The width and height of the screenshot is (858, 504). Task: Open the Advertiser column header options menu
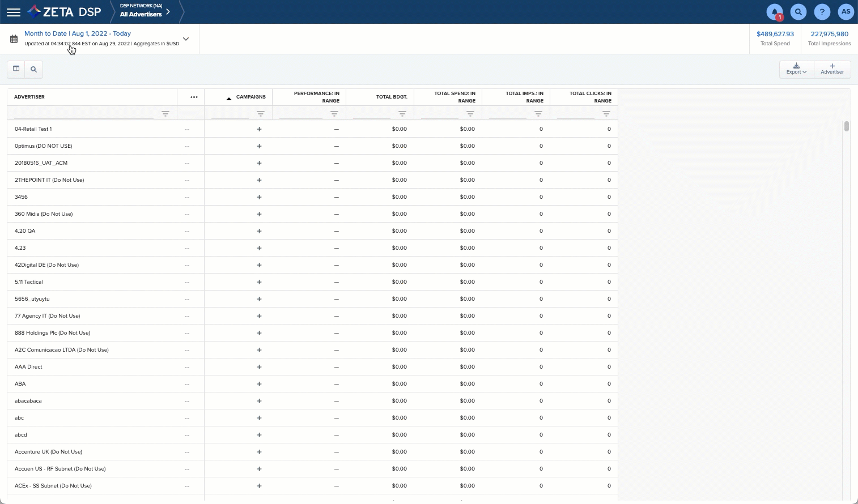click(194, 97)
